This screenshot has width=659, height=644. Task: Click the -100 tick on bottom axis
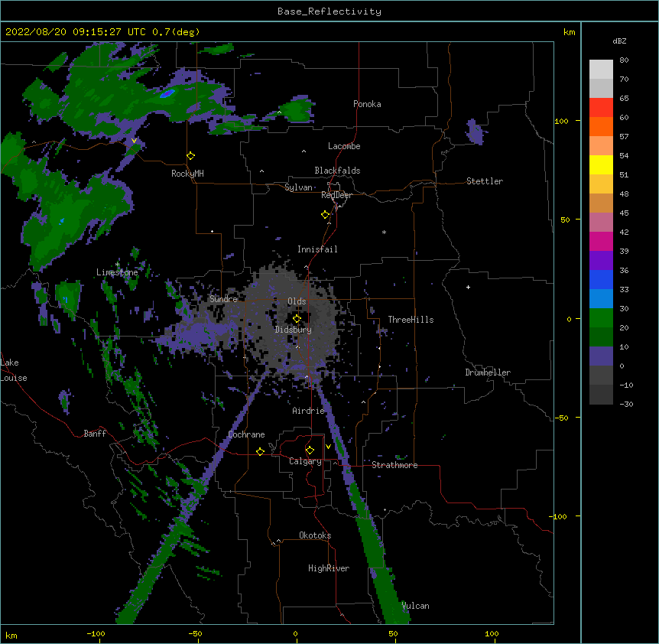tap(96, 633)
